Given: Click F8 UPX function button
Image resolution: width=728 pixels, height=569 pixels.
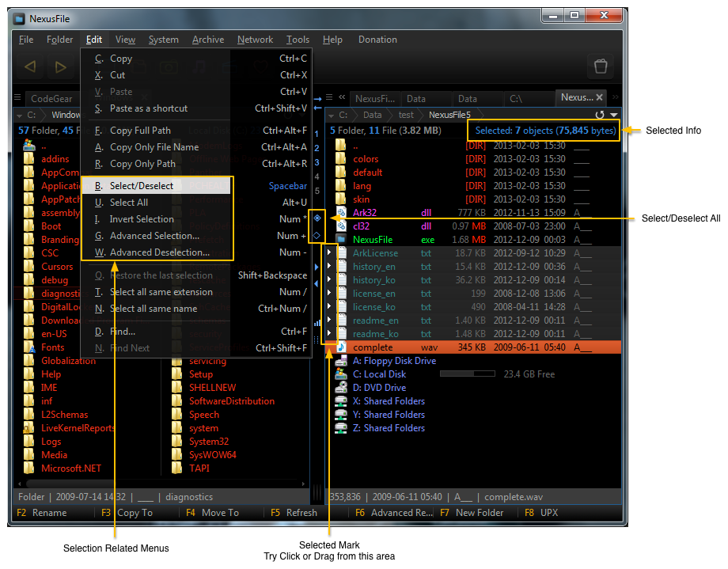Looking at the screenshot, I should click(x=541, y=512).
